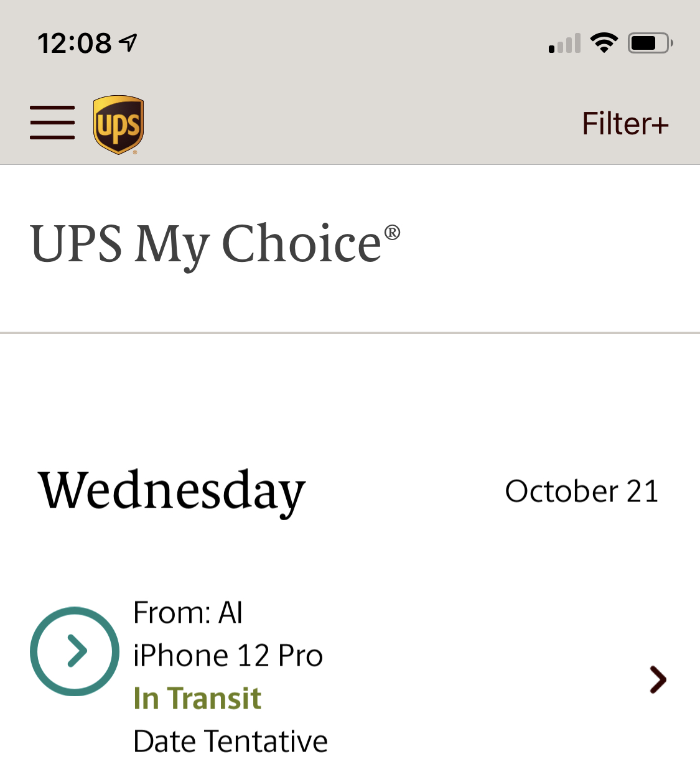Tap the registered trademark symbol
The width and height of the screenshot is (700, 782).
pyautogui.click(x=392, y=233)
